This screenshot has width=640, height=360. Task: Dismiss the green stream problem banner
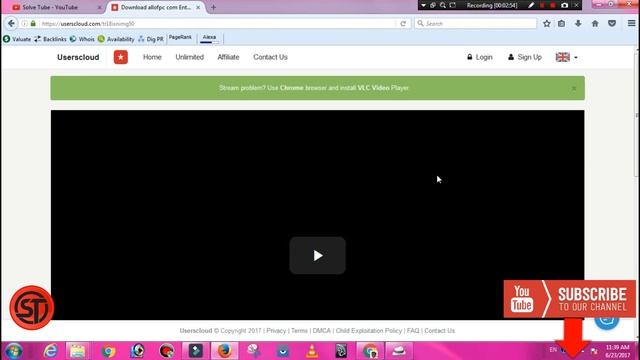click(x=574, y=88)
